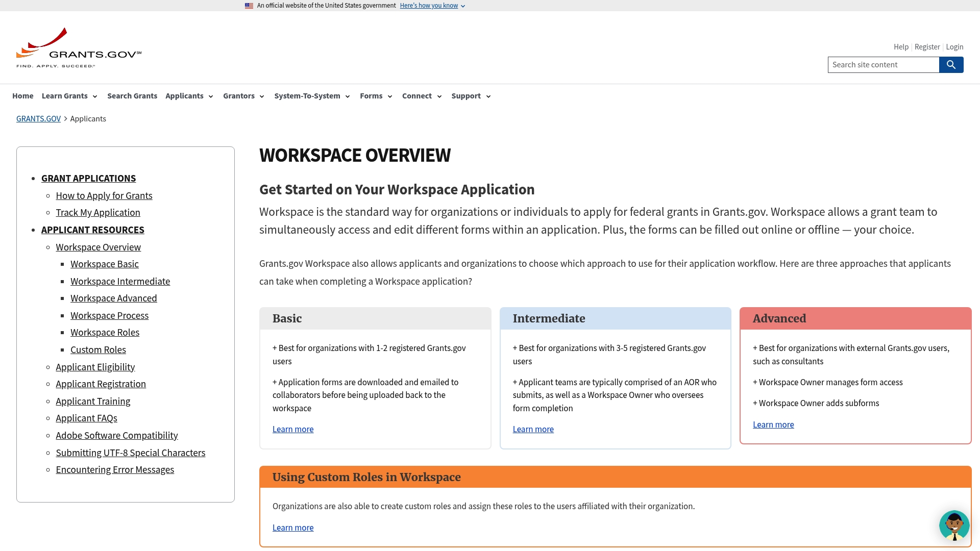Open the Applicants menu label
Image resolution: width=980 pixels, height=551 pixels.
click(x=184, y=96)
